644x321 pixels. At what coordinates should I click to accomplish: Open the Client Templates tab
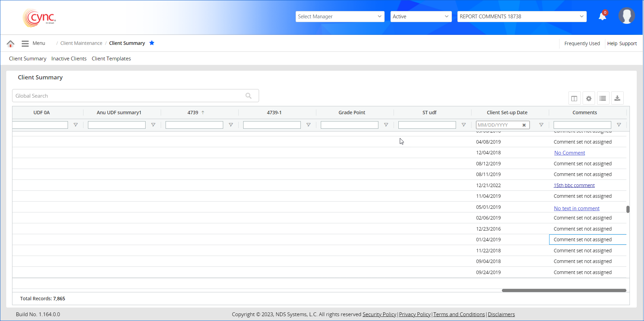(111, 59)
